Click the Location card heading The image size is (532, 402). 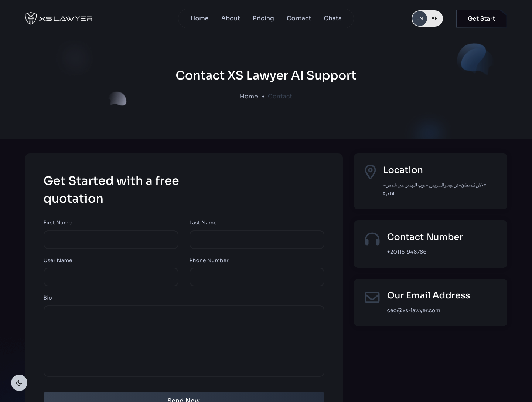click(x=403, y=170)
